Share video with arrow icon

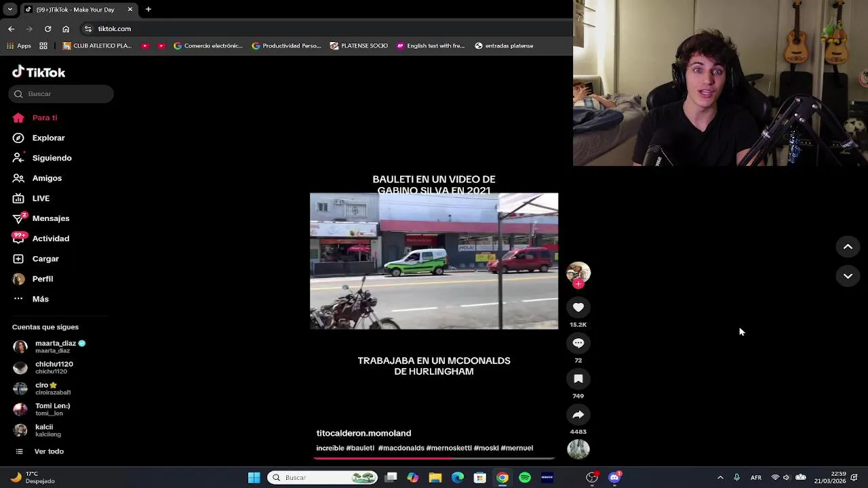(x=578, y=415)
